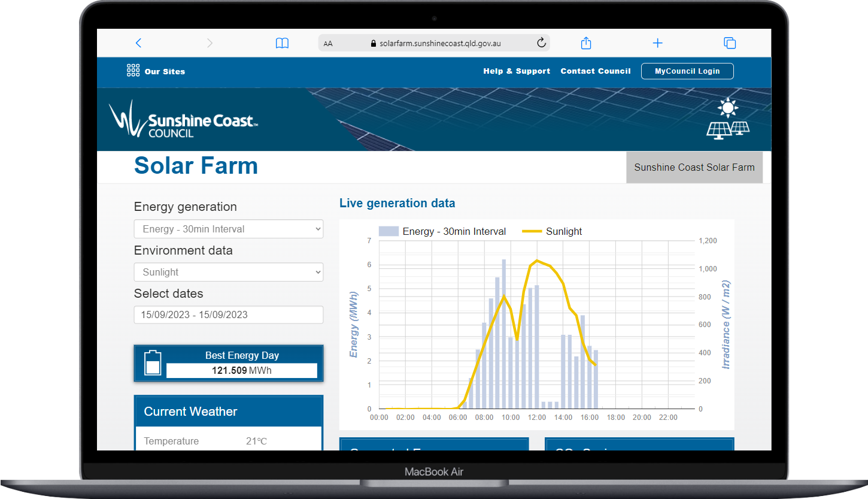The width and height of the screenshot is (868, 499).
Task: Open the Contact Council link
Action: click(596, 71)
